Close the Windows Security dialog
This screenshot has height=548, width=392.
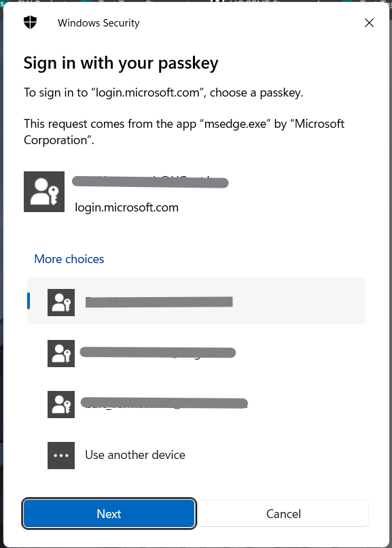pos(369,23)
